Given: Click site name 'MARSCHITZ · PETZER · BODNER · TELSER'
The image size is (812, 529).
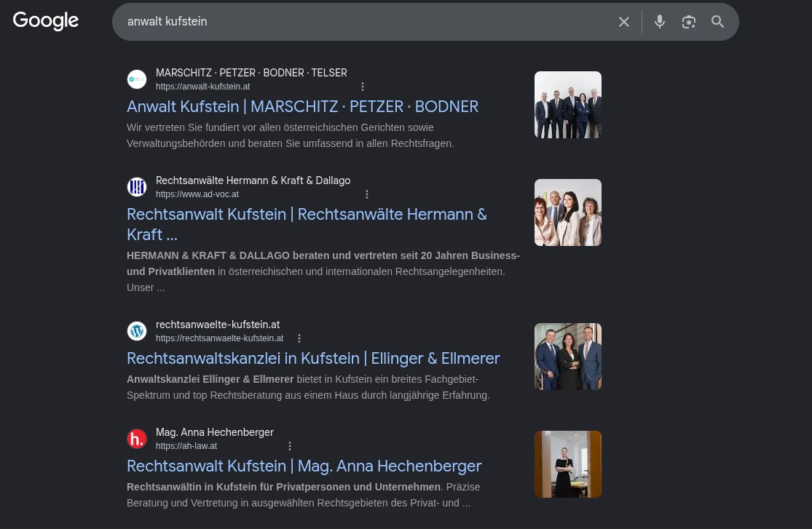Looking at the screenshot, I should (x=251, y=73).
